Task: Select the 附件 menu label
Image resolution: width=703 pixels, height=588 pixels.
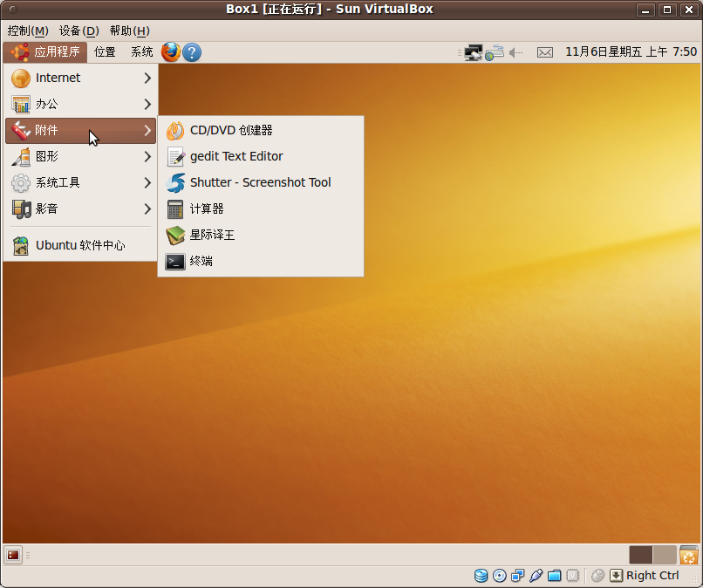Action: [x=46, y=131]
